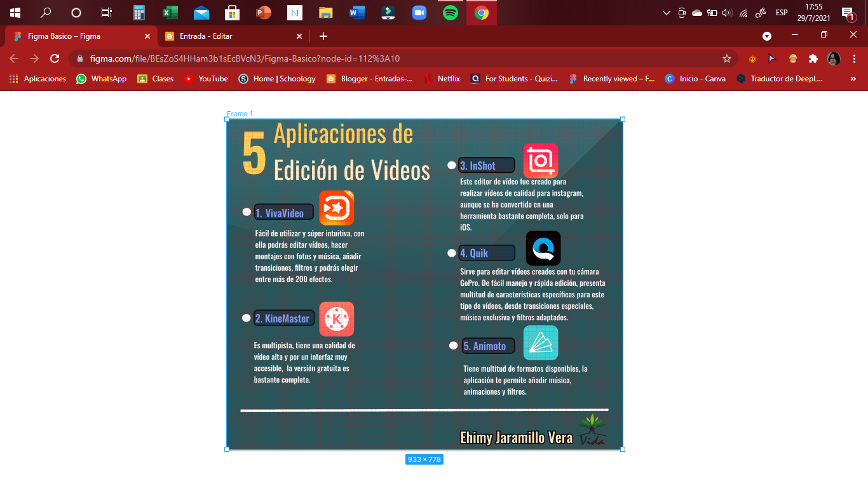The height and width of the screenshot is (488, 868).
Task: View site info padlock icon
Action: [x=80, y=58]
